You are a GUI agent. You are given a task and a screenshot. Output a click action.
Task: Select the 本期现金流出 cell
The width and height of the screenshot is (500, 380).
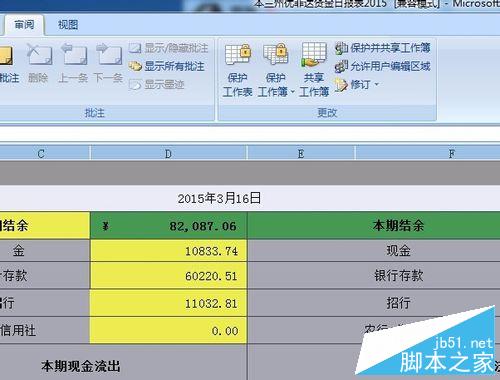[123, 363]
